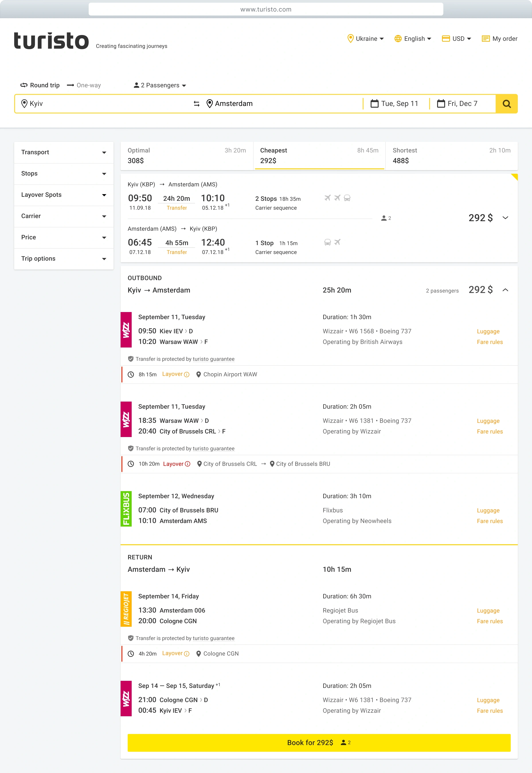Select the Optimal 308$ tab

187,156
